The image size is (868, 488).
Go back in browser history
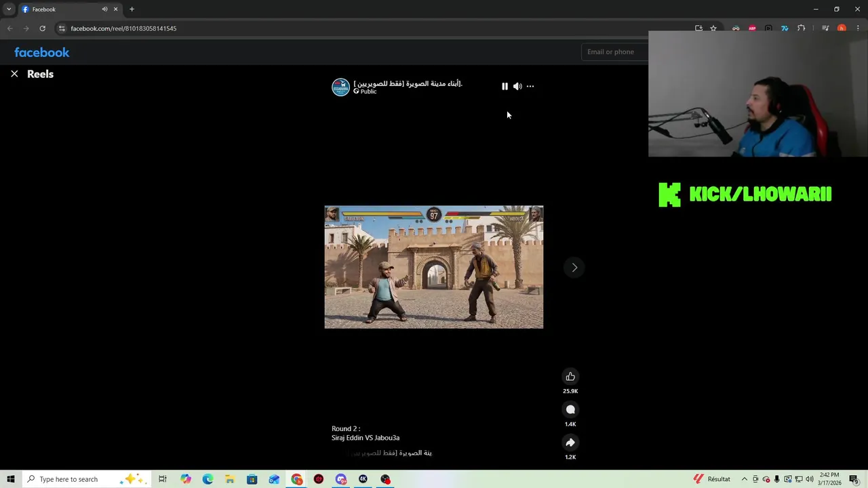10,28
